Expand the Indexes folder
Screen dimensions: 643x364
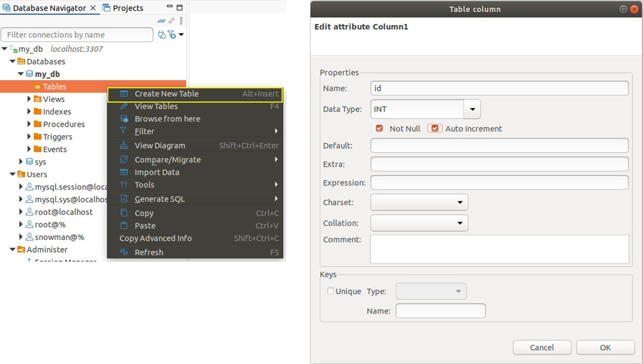[x=29, y=112]
